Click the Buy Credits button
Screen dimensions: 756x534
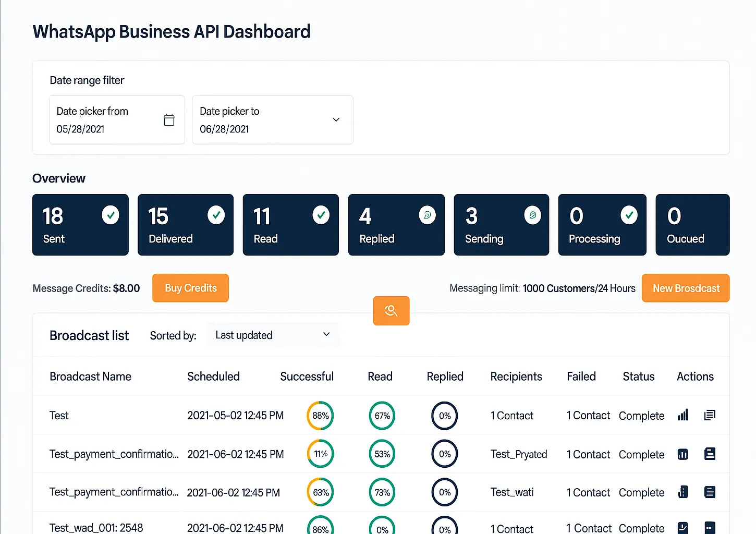coord(190,288)
